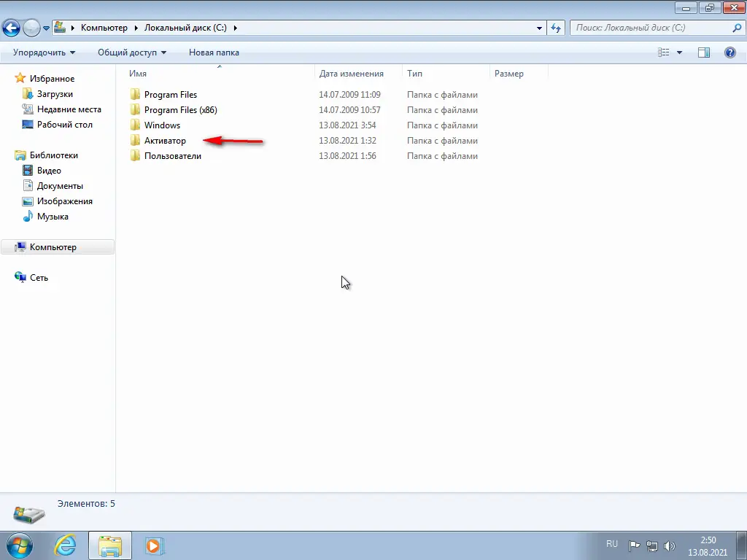Toggle sort order on the Имя column
Viewport: 747px width, 560px height.
[139, 73]
